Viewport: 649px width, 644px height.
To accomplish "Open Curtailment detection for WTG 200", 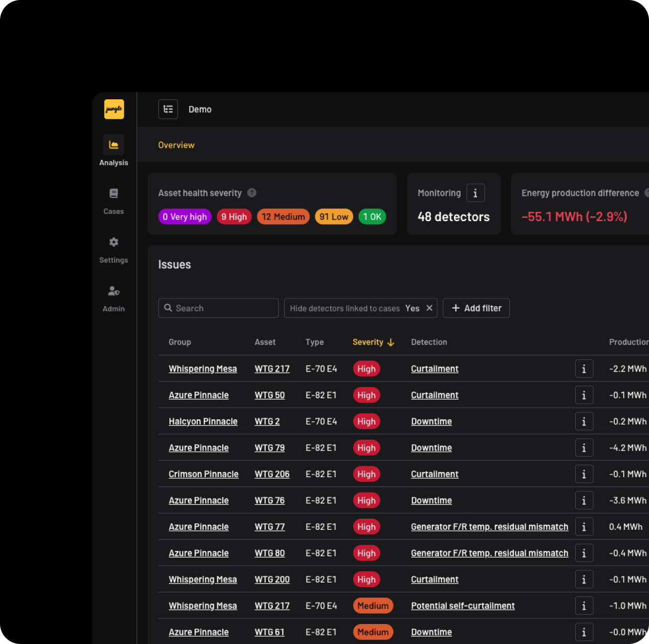I will [435, 579].
